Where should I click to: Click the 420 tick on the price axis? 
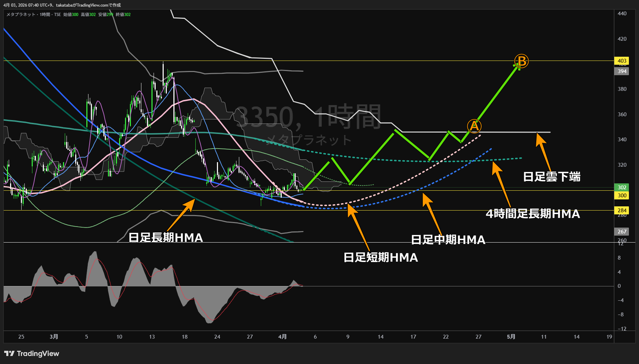(622, 39)
